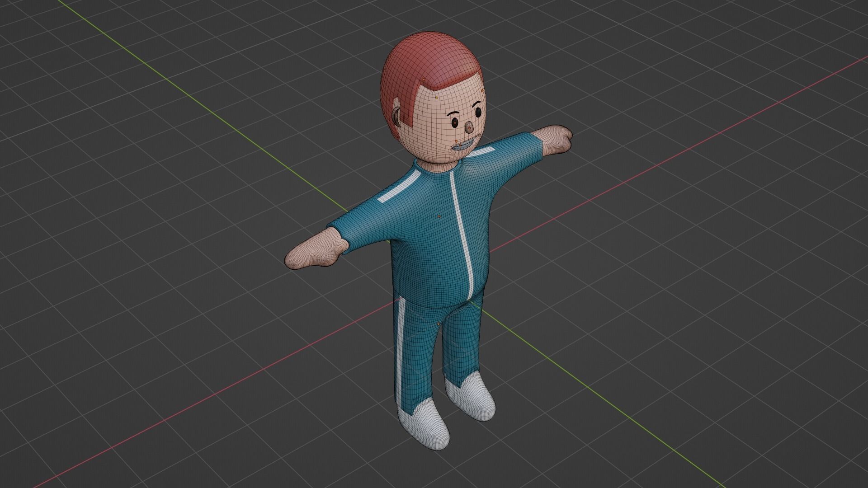Viewport: 868px width, 488px height.
Task: Click the character's open mouth with teeth
Action: coord(463,145)
